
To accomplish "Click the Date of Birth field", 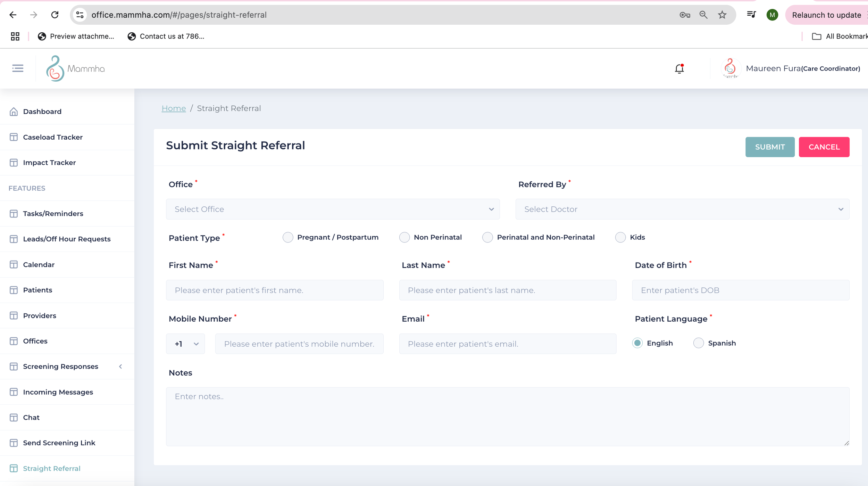I will click(x=740, y=290).
